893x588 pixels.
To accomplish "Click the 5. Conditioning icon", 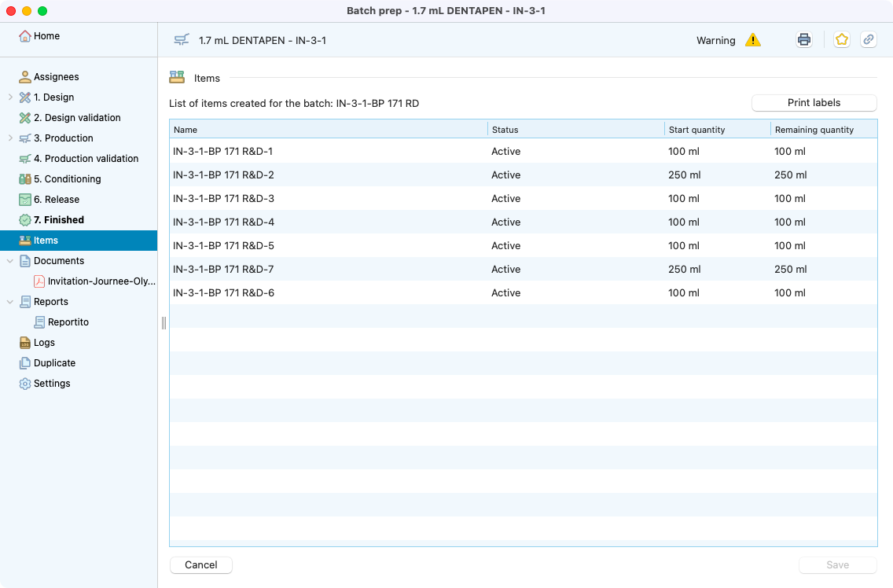I will pos(24,179).
